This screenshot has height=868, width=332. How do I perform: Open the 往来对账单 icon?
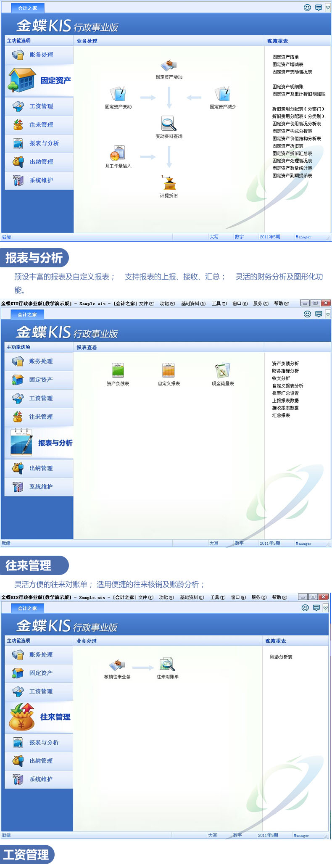pos(167,664)
